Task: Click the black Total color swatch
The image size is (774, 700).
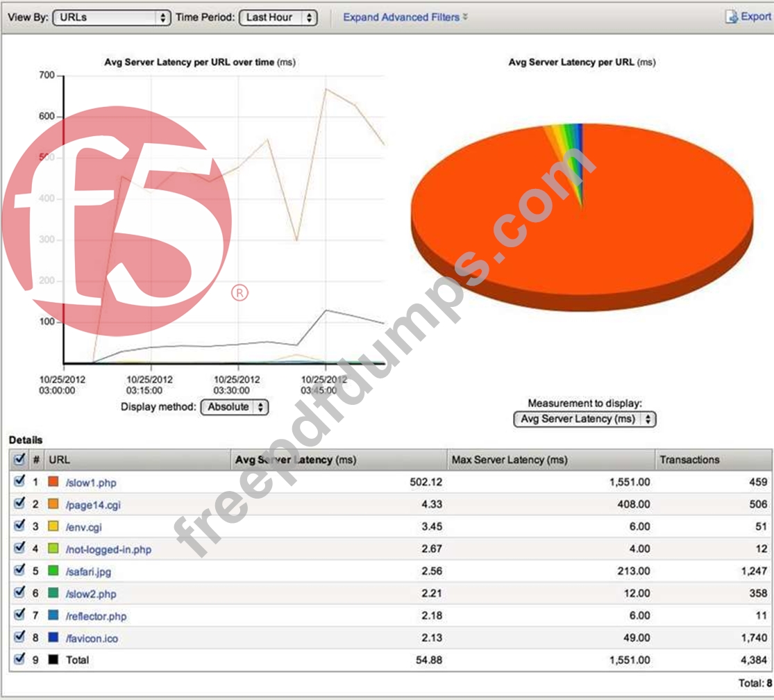Action: pos(53,660)
